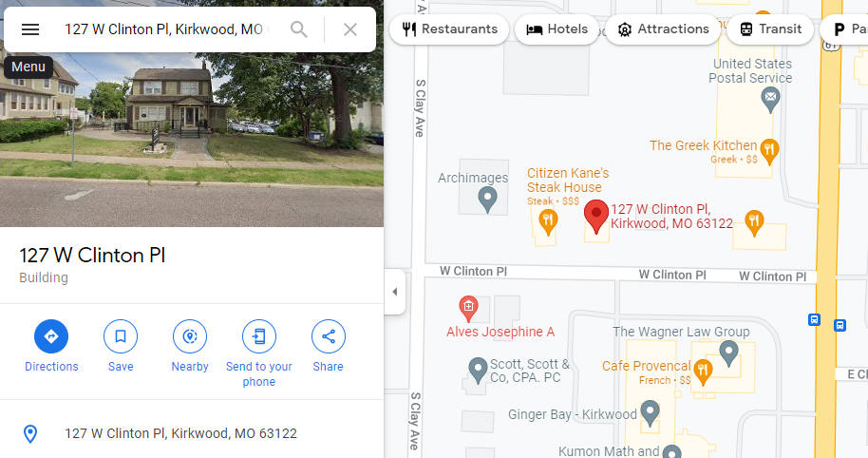Select the Hotels filter chip

pos(557,29)
